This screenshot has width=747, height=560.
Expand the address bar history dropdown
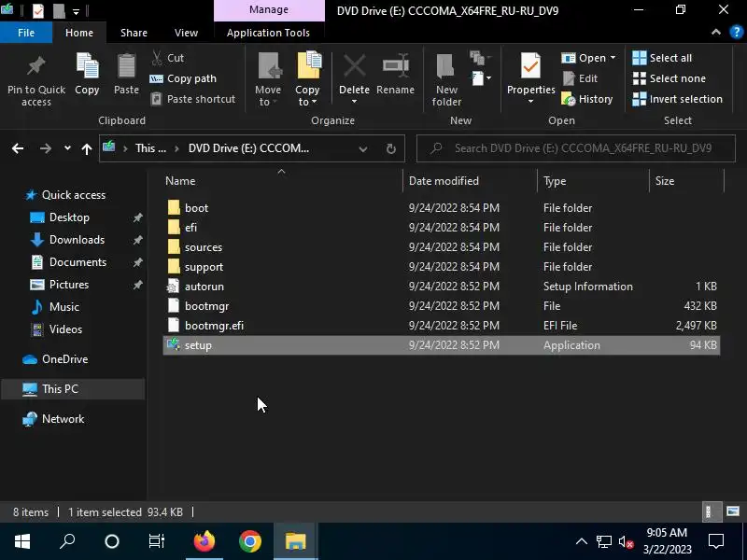[363, 149]
